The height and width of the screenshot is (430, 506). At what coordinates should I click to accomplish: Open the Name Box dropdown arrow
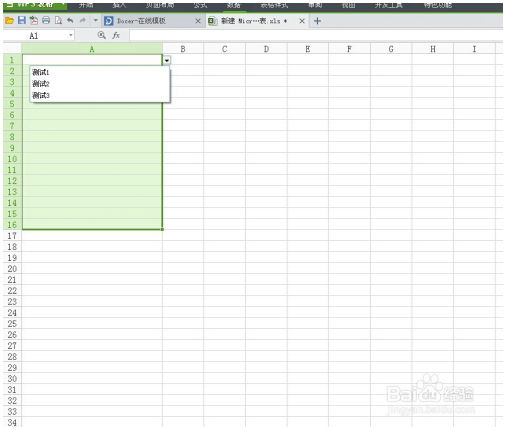pyautogui.click(x=71, y=35)
